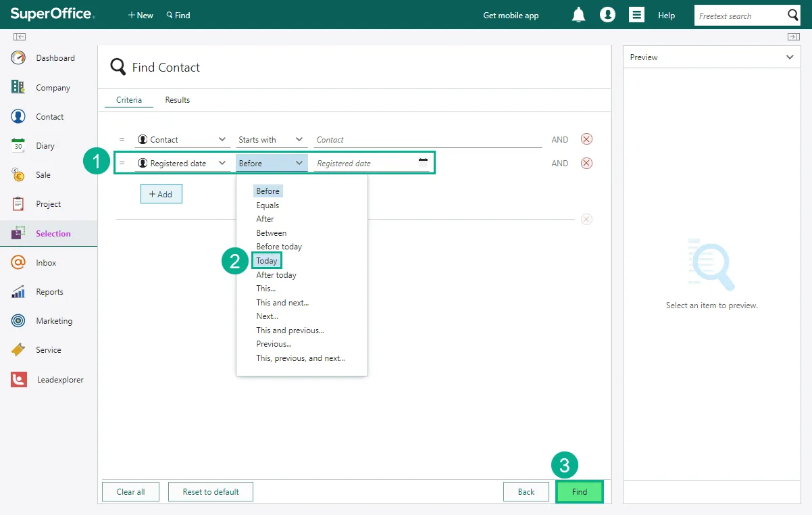Switch to the Results tab
This screenshot has width=812, height=515.
point(177,100)
